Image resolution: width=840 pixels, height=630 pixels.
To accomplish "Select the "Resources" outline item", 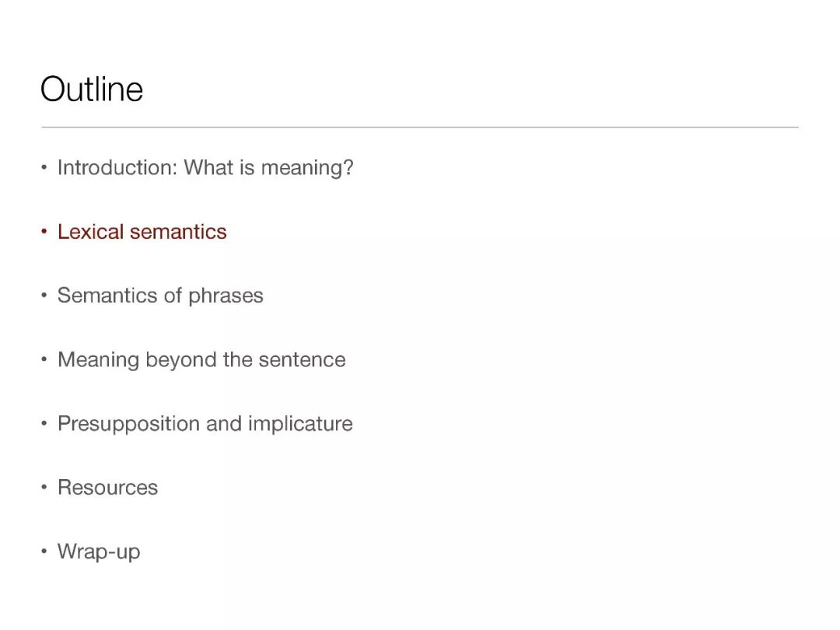I will (x=107, y=488).
